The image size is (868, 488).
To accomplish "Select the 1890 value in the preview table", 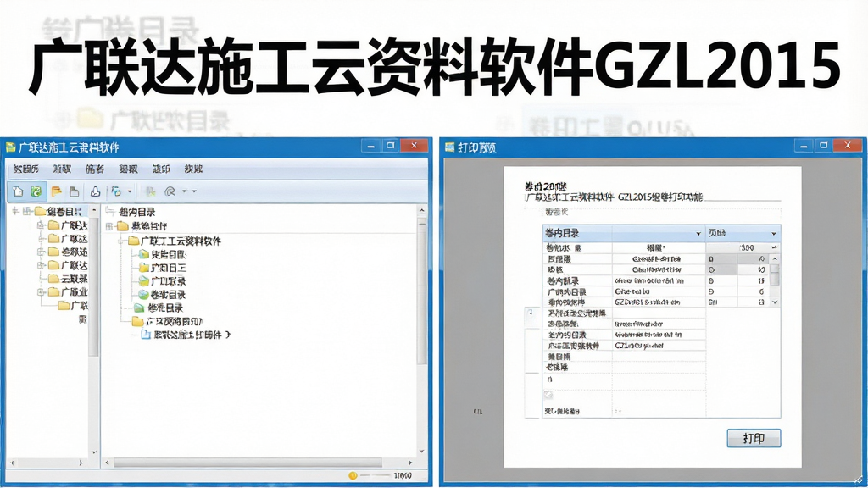I will [747, 247].
